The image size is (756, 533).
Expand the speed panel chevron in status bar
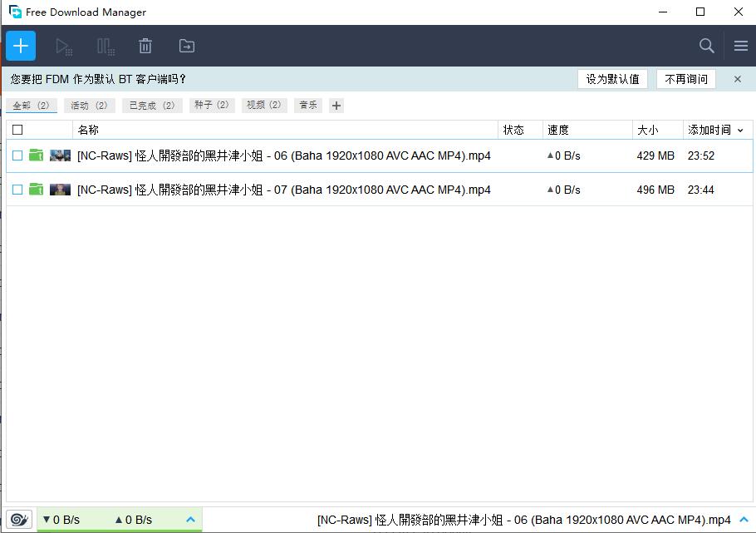point(190,520)
